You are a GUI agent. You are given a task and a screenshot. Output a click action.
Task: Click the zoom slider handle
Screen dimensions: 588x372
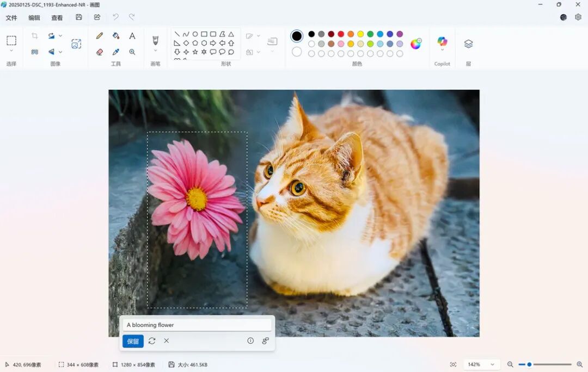click(529, 364)
